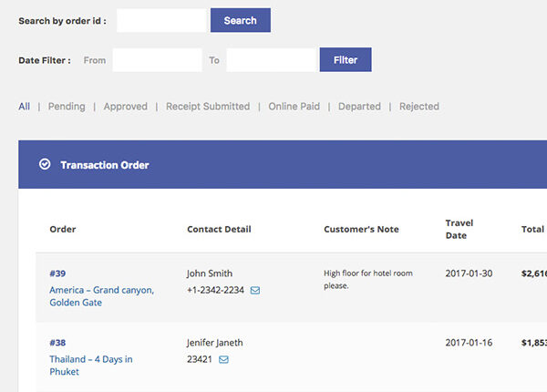Show only Pending orders
This screenshot has height=392, width=547.
pyautogui.click(x=67, y=107)
